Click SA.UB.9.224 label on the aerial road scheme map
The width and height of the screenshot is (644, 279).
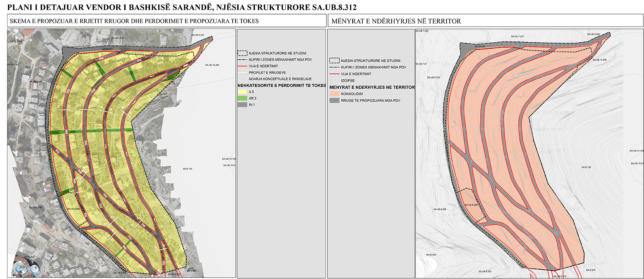point(198,35)
